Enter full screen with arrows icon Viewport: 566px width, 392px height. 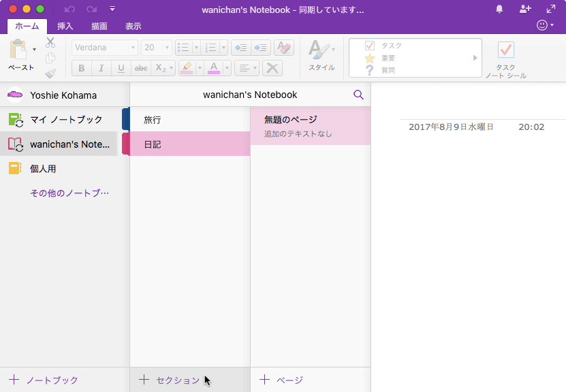(551, 9)
